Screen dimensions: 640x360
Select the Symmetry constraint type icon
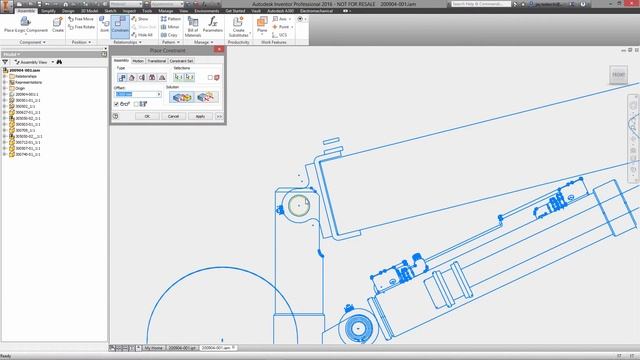pyautogui.click(x=162, y=77)
